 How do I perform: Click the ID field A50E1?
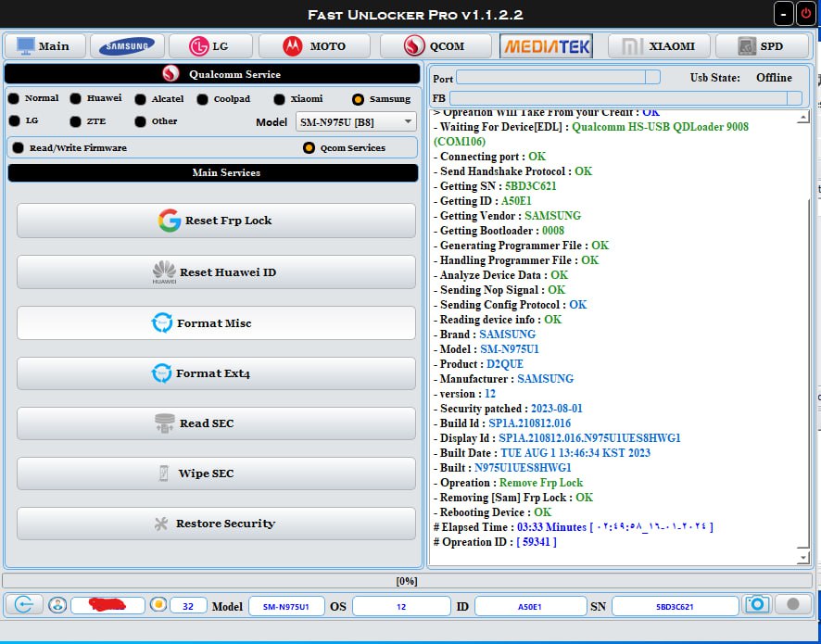tap(530, 606)
